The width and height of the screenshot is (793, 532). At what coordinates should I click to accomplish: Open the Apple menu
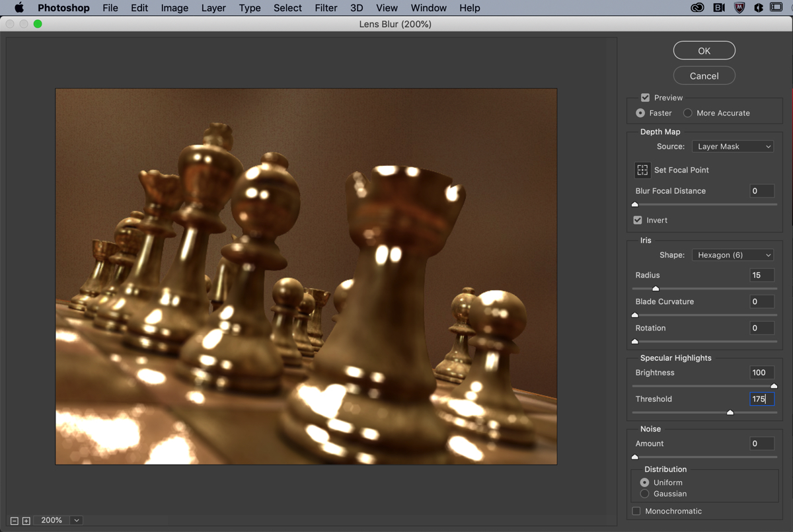click(19, 8)
